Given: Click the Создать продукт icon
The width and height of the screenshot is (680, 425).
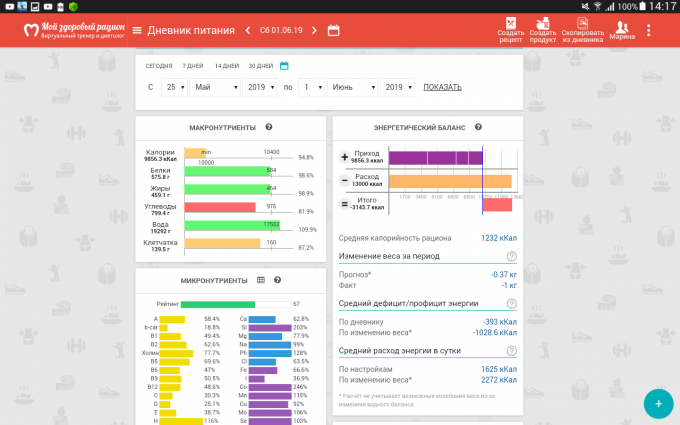Looking at the screenshot, I should 543,27.
